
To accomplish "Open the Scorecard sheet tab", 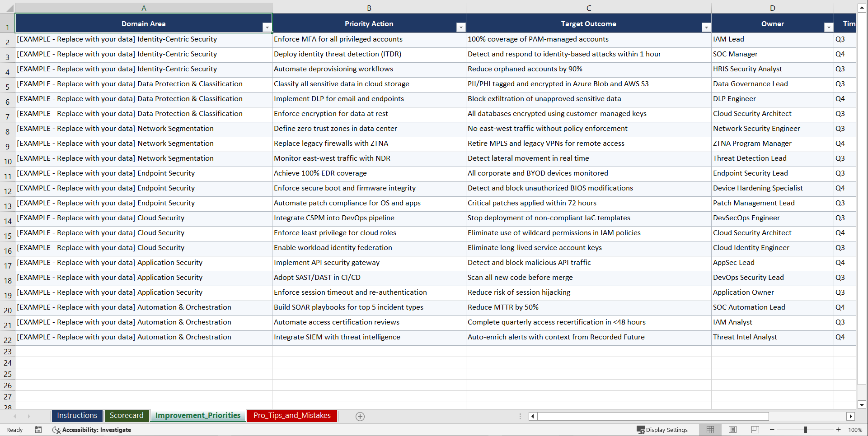I will pos(127,416).
